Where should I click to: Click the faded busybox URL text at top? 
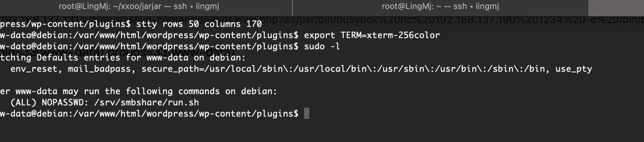pyautogui.click(x=322, y=19)
